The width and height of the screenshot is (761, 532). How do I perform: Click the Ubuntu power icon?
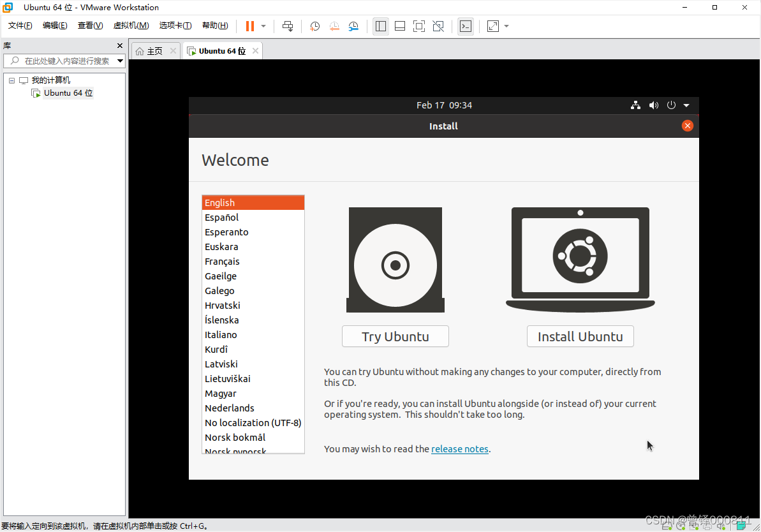671,105
